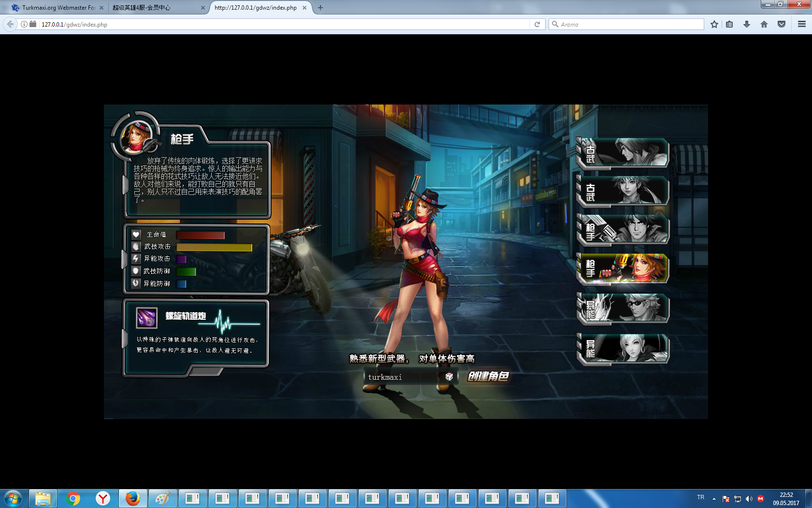Click the yellow 武技攻击 stat bar
812x508 pixels.
(214, 247)
